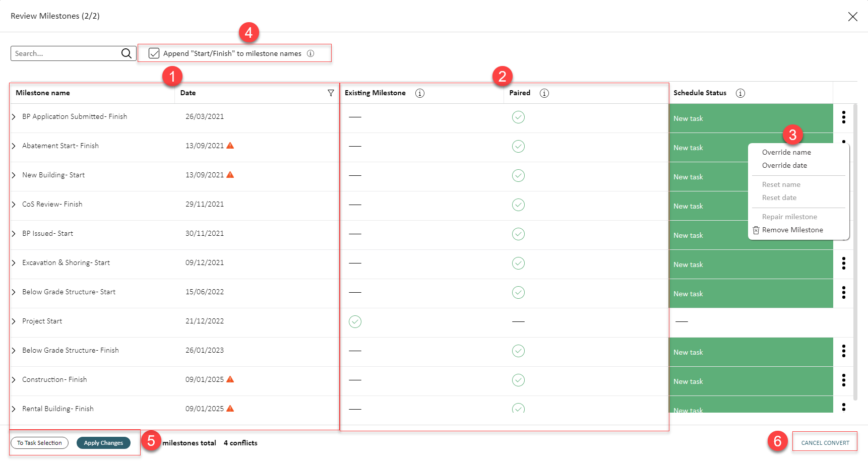Click existing milestone checkmark for Project Start
This screenshot has height=462, width=868.
click(x=355, y=322)
